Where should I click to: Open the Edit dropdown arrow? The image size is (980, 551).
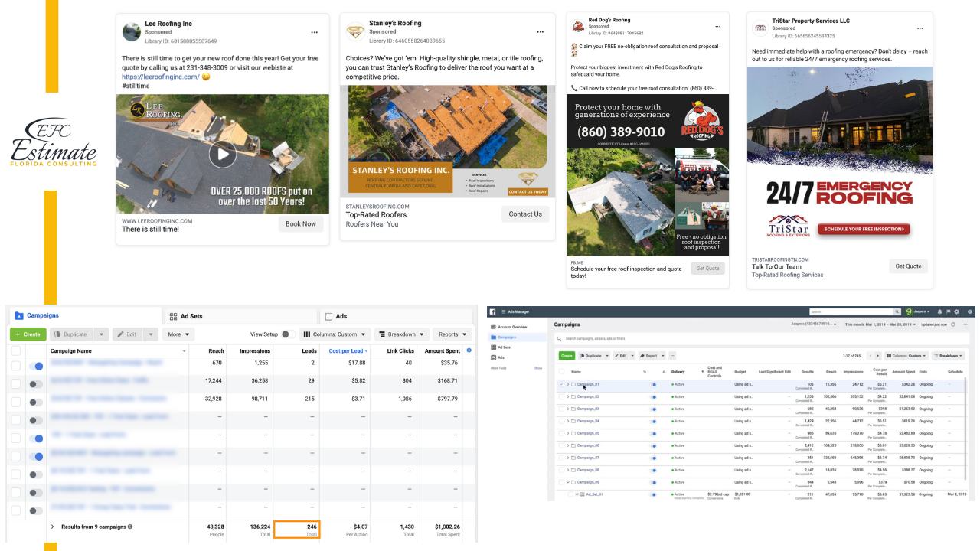151,334
